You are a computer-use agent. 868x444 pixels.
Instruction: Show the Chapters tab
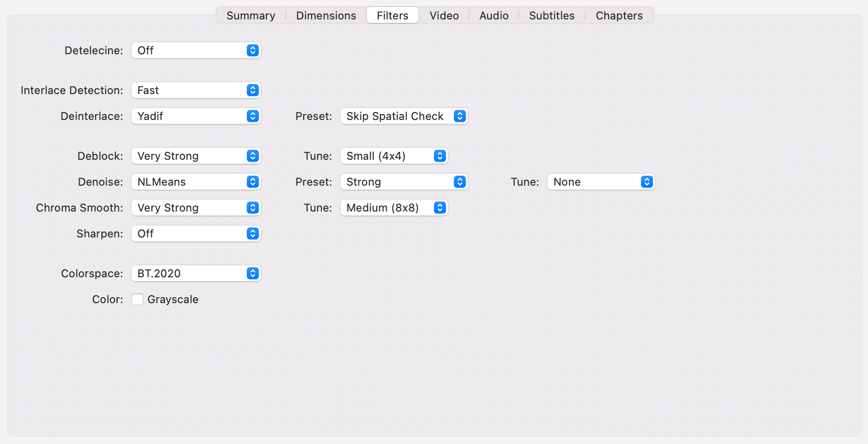pyautogui.click(x=619, y=15)
